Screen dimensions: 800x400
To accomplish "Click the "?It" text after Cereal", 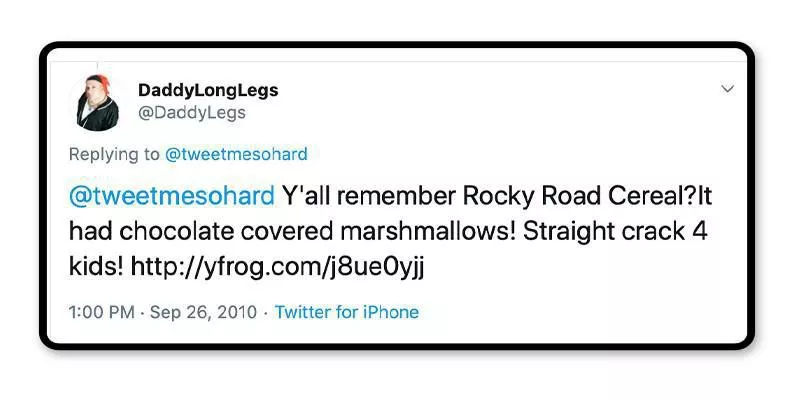I will click(698, 194).
